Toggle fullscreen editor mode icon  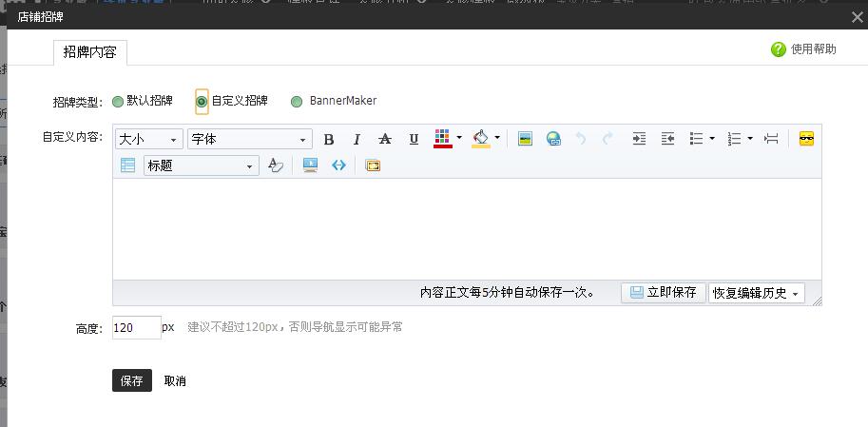373,165
